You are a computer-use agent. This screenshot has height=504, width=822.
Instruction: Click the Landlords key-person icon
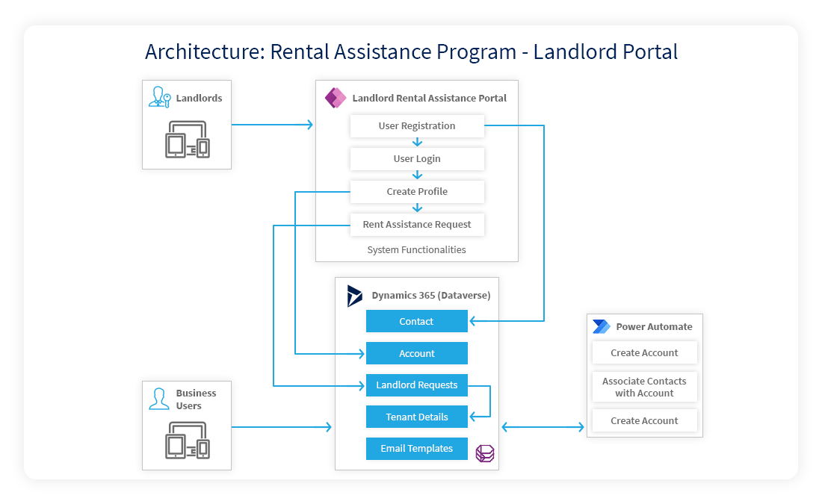tap(160, 98)
